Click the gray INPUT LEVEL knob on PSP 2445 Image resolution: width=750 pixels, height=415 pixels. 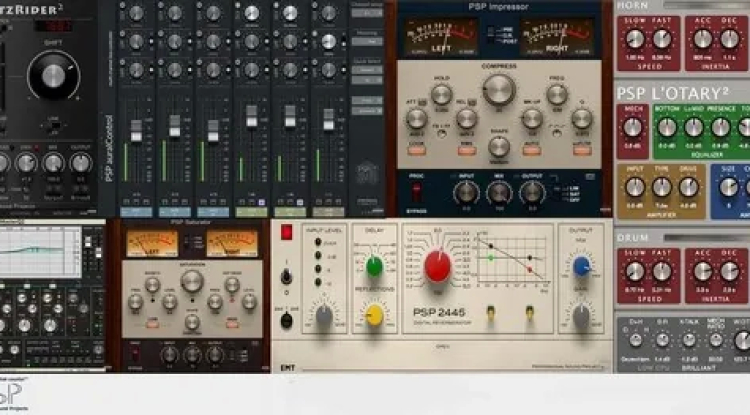point(324,316)
